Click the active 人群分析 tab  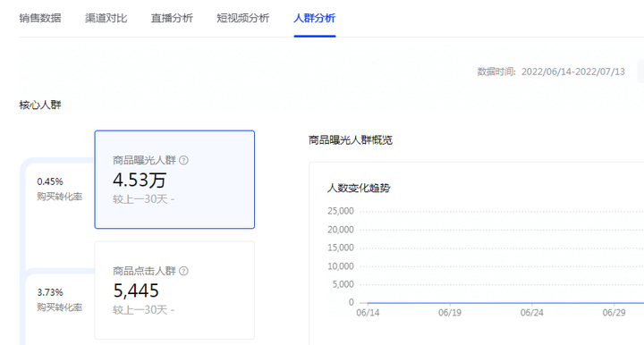click(315, 18)
